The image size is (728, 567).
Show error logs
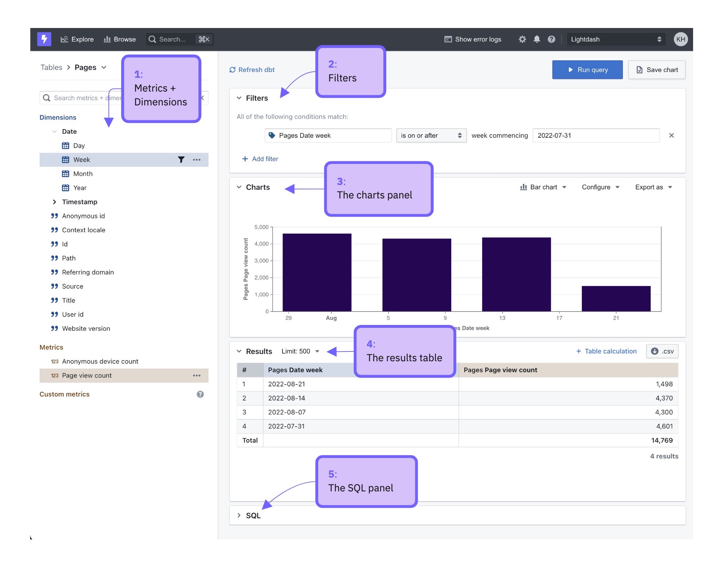(x=473, y=39)
